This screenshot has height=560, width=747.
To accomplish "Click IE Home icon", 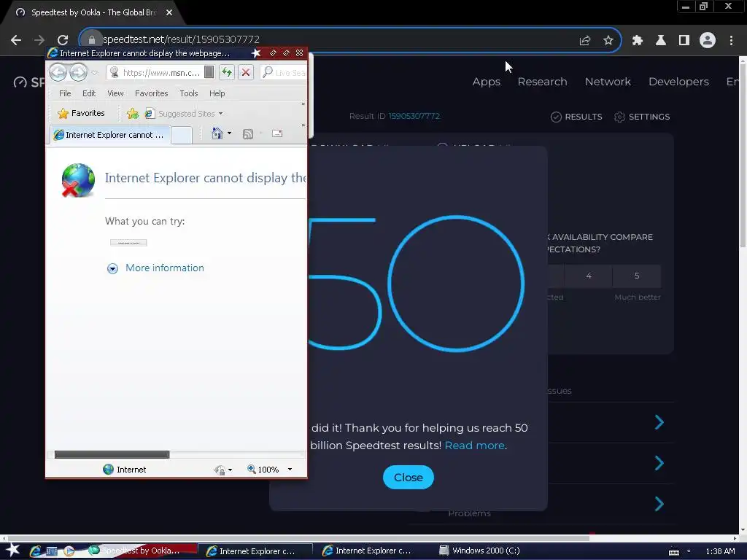I will 217,133.
